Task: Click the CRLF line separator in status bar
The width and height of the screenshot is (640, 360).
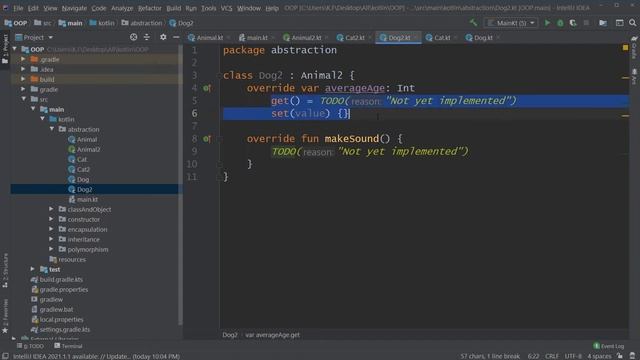Action: tap(552, 356)
